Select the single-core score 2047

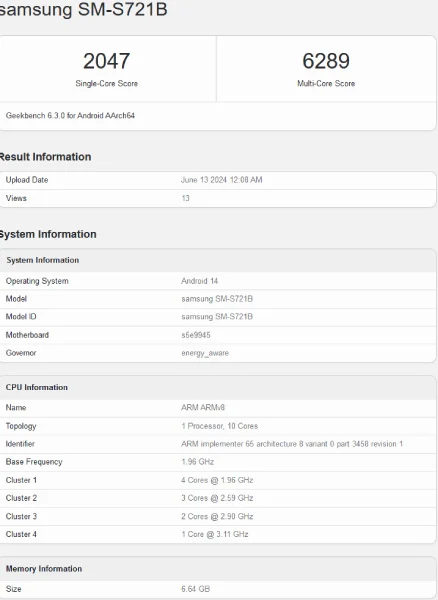pos(106,61)
